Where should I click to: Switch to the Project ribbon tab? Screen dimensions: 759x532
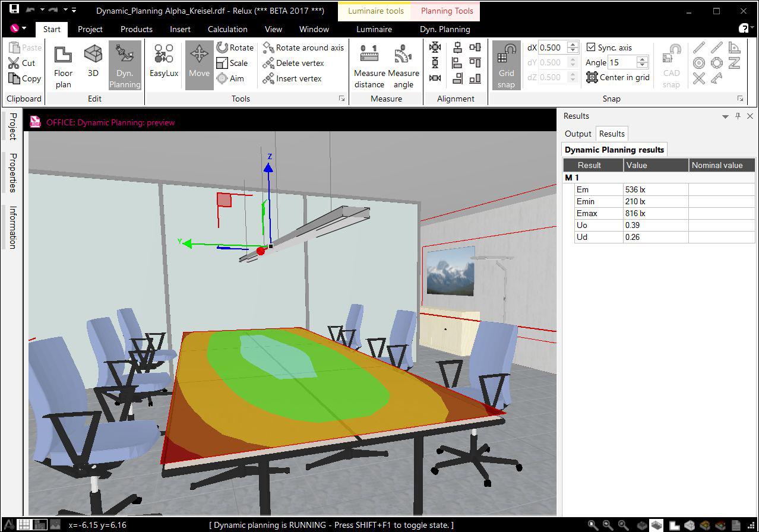point(90,29)
